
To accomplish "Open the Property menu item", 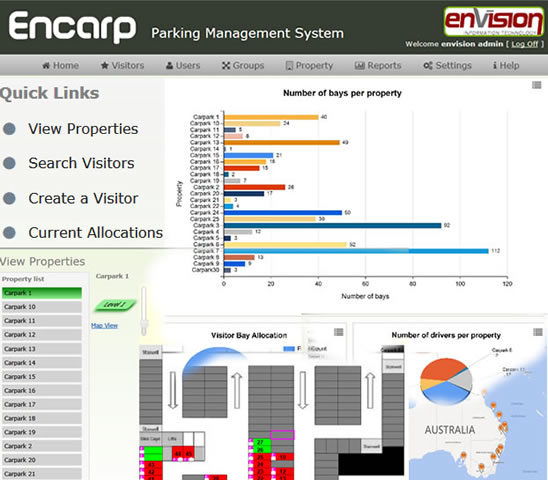I will click(309, 65).
